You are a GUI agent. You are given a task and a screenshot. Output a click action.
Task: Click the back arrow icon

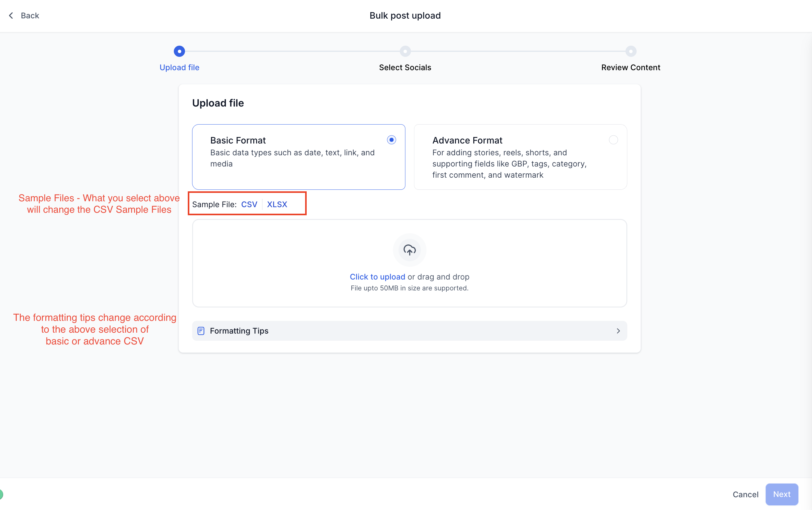pos(11,16)
